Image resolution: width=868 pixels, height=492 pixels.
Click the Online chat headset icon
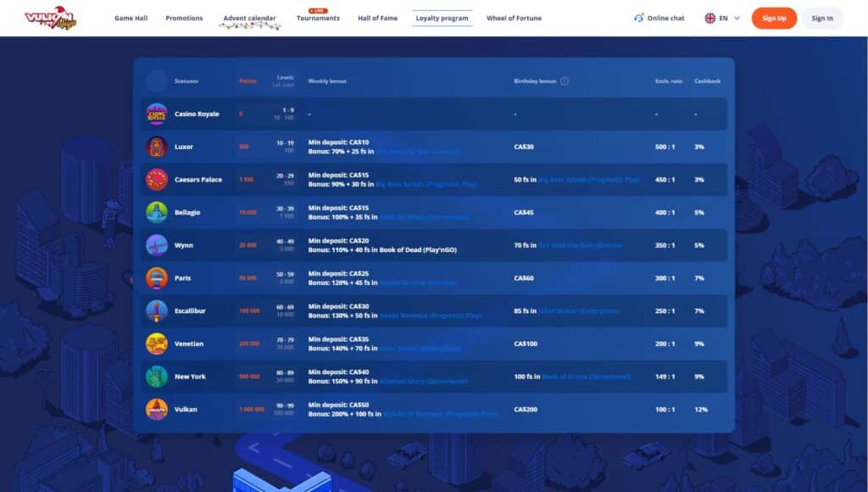tap(639, 18)
